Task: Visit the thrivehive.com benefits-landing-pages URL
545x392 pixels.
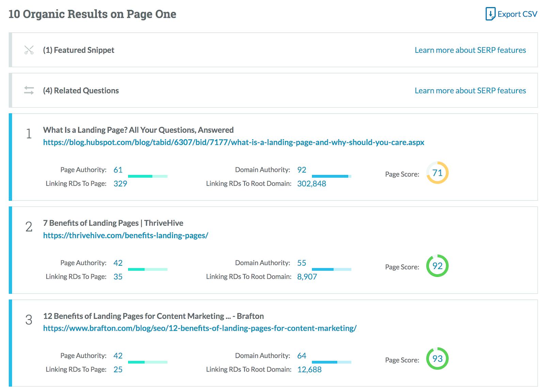Action: (x=125, y=235)
